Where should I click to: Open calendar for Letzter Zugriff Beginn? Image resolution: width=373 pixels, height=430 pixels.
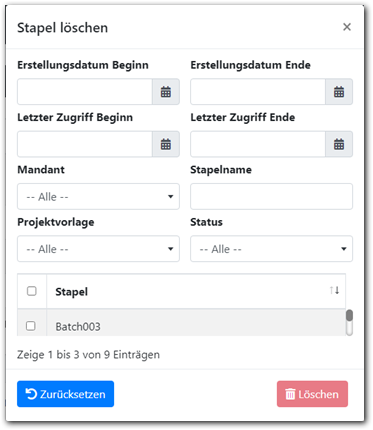166,144
